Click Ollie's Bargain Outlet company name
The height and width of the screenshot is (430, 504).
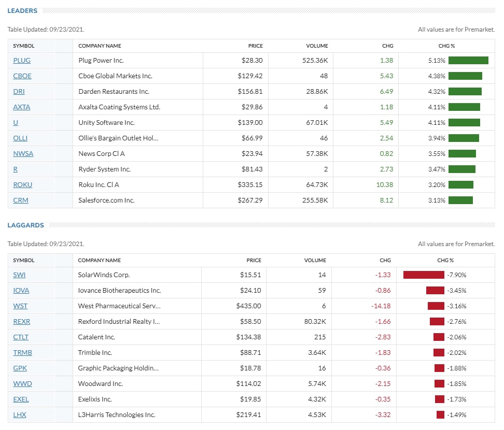[118, 138]
